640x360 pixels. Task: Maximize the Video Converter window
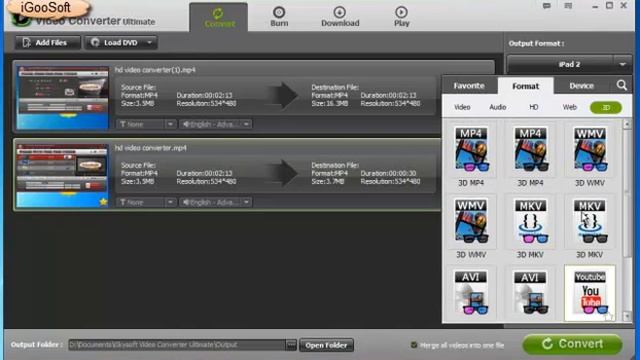pos(609,6)
